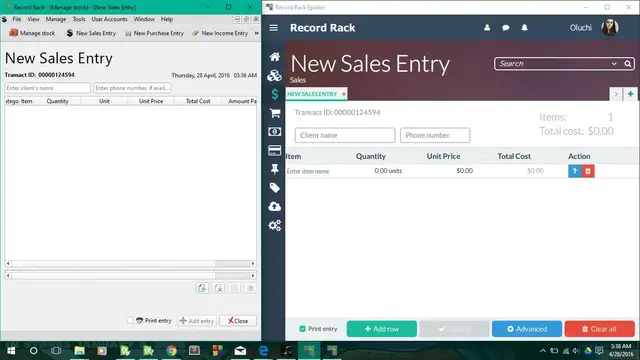The image size is (640, 360).
Task: Open the chat messages icon in header
Action: pos(505,28)
